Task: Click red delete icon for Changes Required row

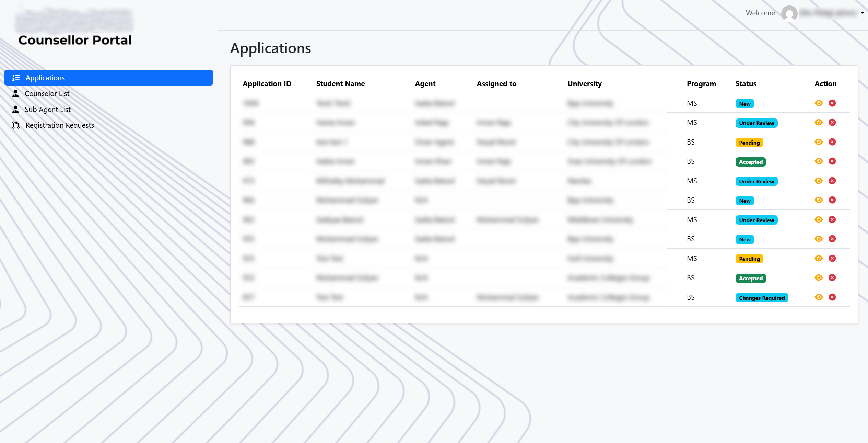Action: (832, 297)
